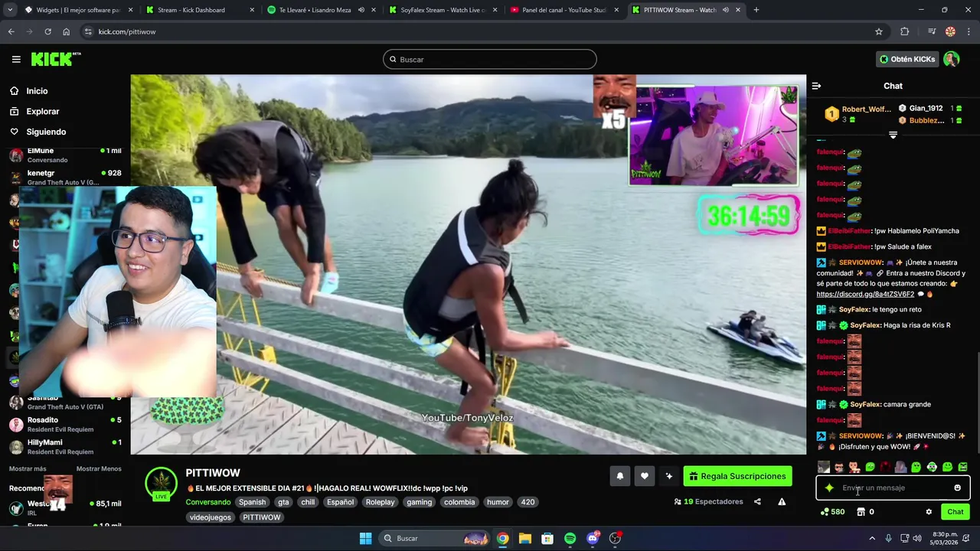Open the emoji picker in chat input
The height and width of the screenshot is (551, 980).
[x=957, y=488]
